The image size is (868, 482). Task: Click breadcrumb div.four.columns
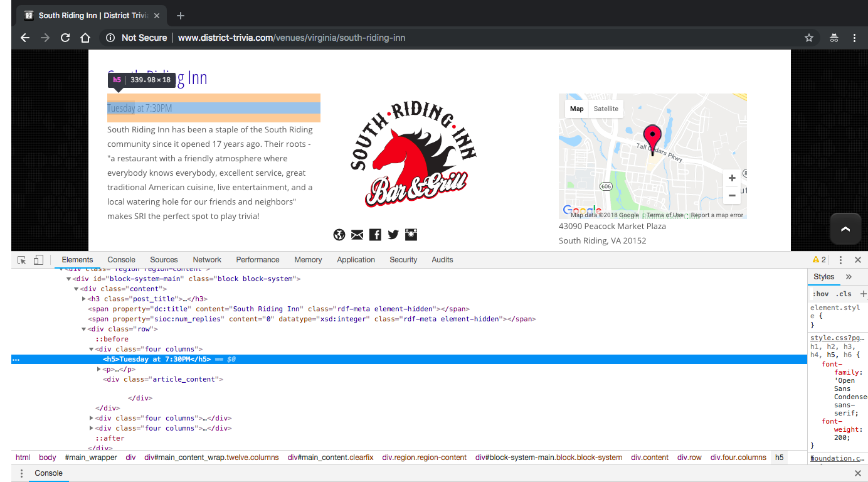(x=738, y=458)
